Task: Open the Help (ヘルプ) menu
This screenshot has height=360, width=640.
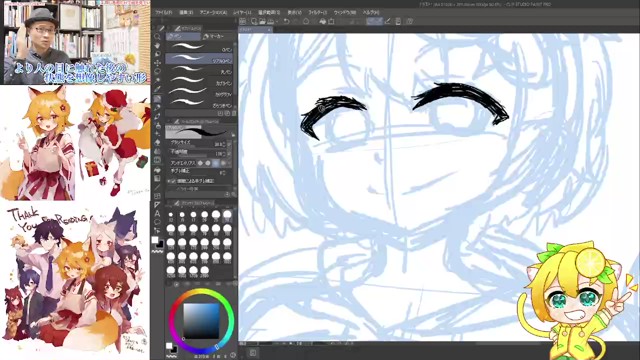Action: (x=371, y=13)
